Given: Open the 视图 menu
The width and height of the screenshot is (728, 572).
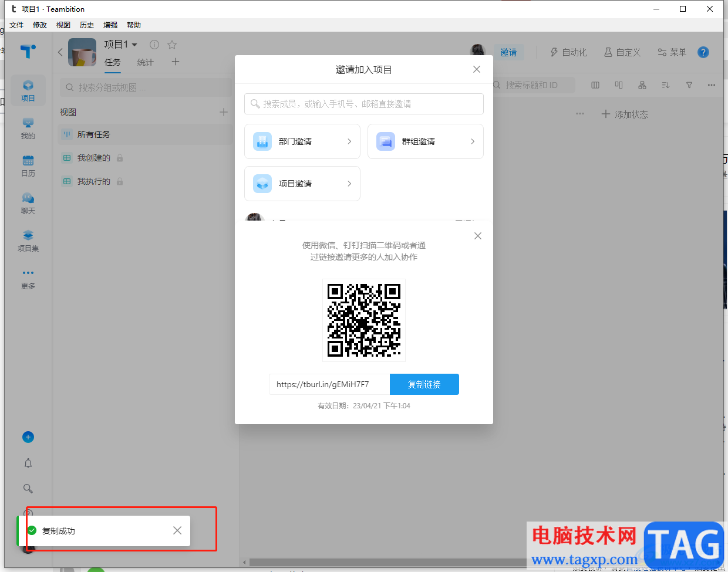Looking at the screenshot, I should [x=63, y=25].
